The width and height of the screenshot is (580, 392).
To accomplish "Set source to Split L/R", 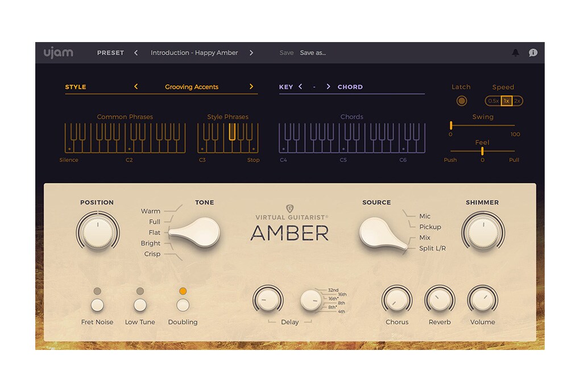I will pos(432,248).
